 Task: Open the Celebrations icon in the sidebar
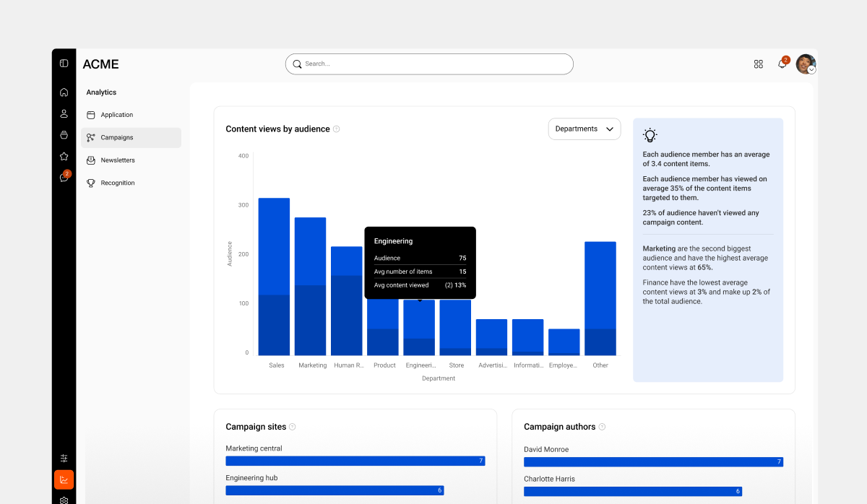pos(64,134)
